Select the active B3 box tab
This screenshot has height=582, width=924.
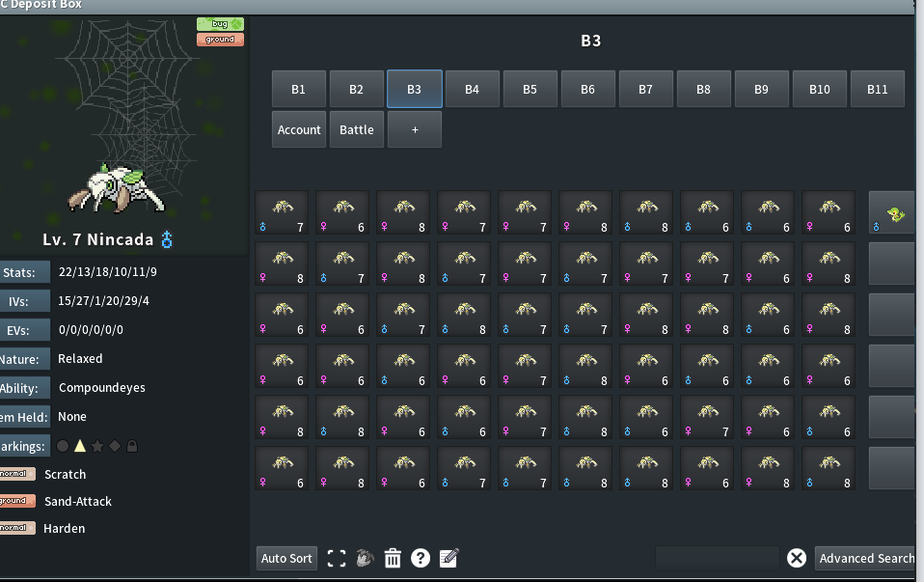(x=415, y=89)
